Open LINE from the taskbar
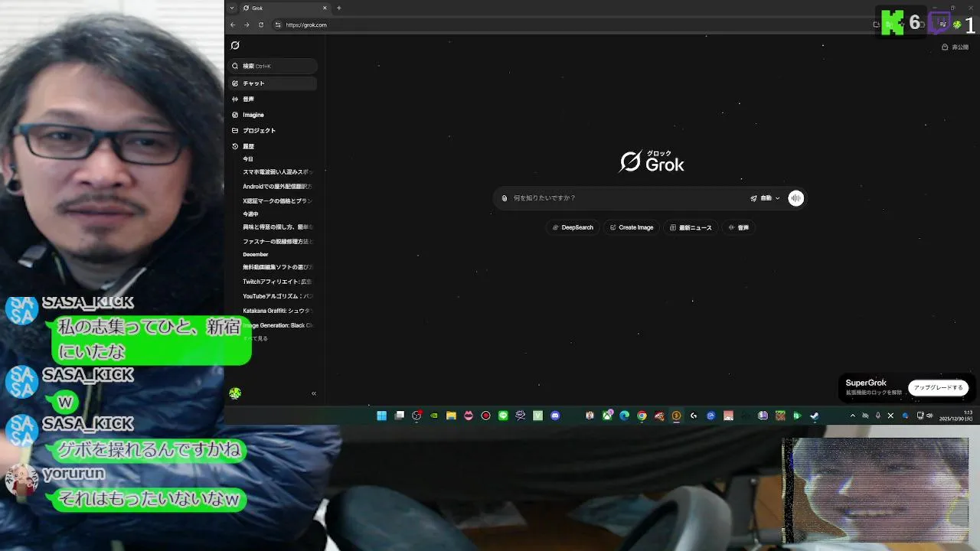Viewport: 980px width, 551px height. [x=503, y=416]
